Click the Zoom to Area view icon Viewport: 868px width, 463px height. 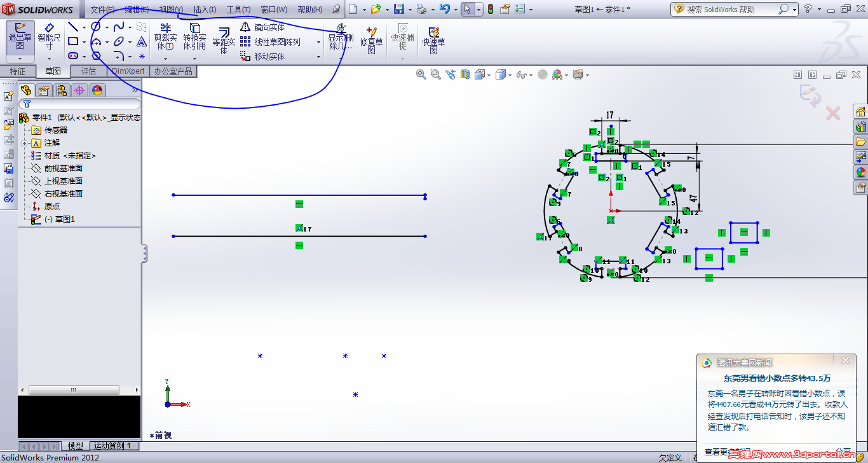click(x=435, y=74)
